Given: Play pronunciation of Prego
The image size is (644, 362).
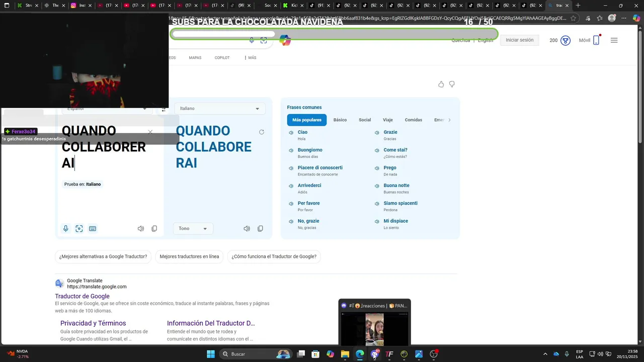Looking at the screenshot, I should tap(377, 168).
